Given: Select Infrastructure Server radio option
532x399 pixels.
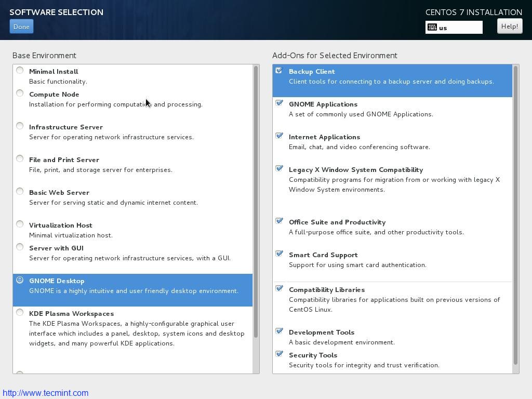Looking at the screenshot, I should pyautogui.click(x=20, y=126).
